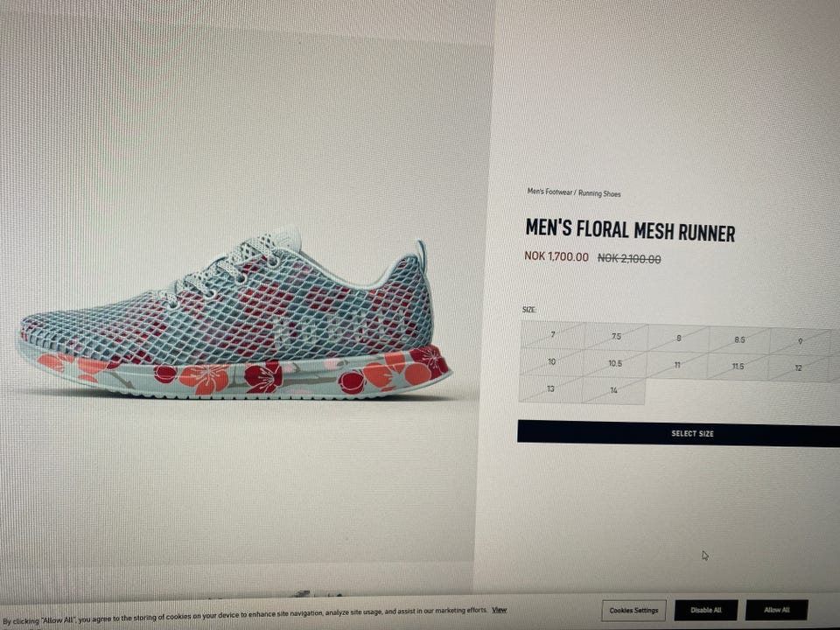Pick shoe size 12
The image size is (840, 630).
(798, 368)
